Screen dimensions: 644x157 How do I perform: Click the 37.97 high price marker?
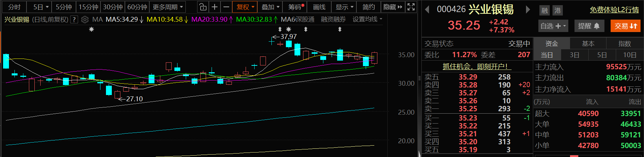tap(288, 36)
